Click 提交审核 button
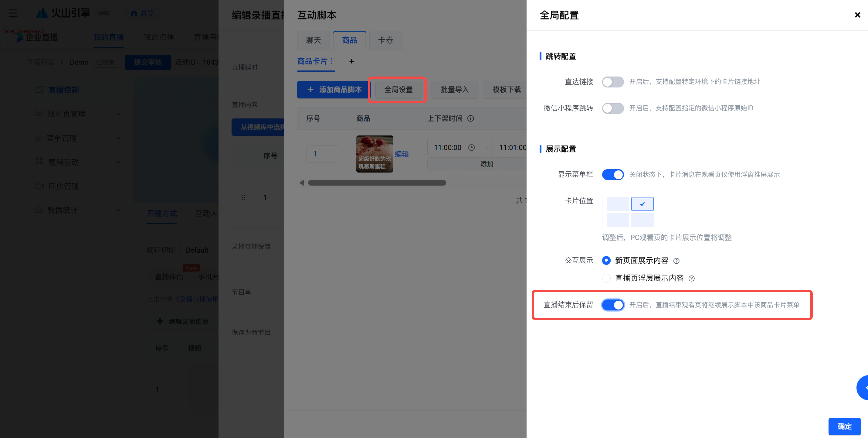This screenshot has width=868, height=438. 148,62
